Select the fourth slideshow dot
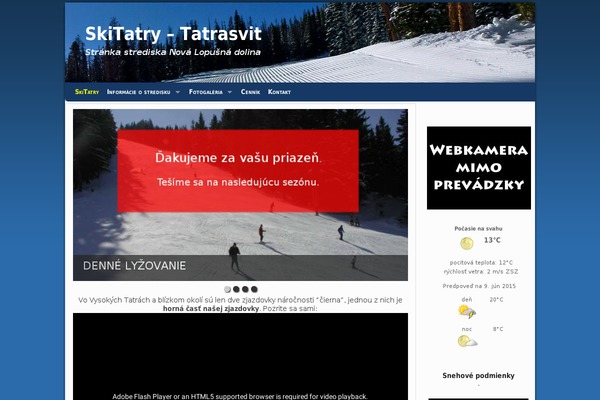The height and width of the screenshot is (400, 600). tap(254, 289)
